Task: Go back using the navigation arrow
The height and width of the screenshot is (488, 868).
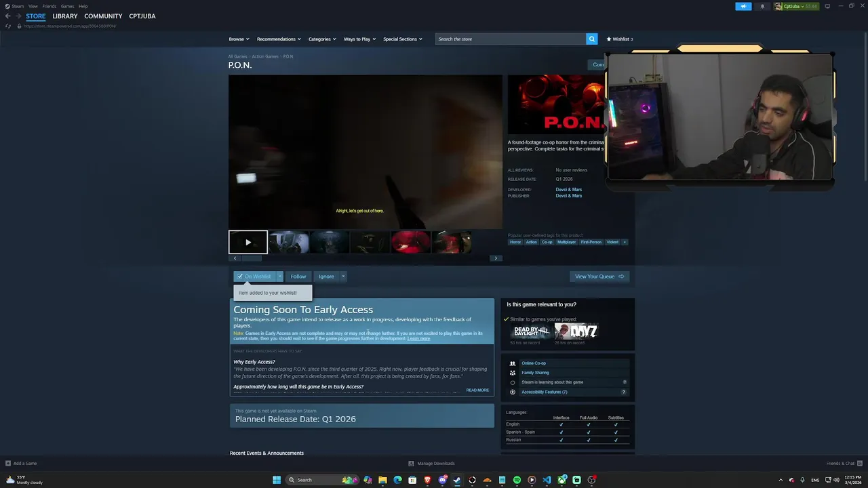Action: (7, 16)
